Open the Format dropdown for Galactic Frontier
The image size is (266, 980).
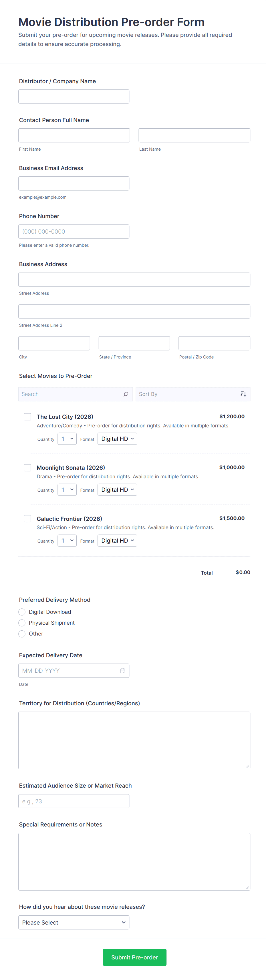[117, 541]
